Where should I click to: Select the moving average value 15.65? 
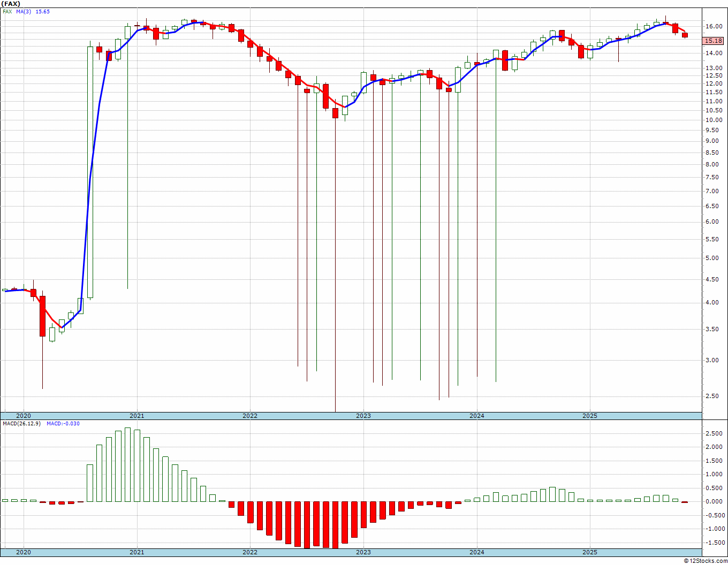43,11
